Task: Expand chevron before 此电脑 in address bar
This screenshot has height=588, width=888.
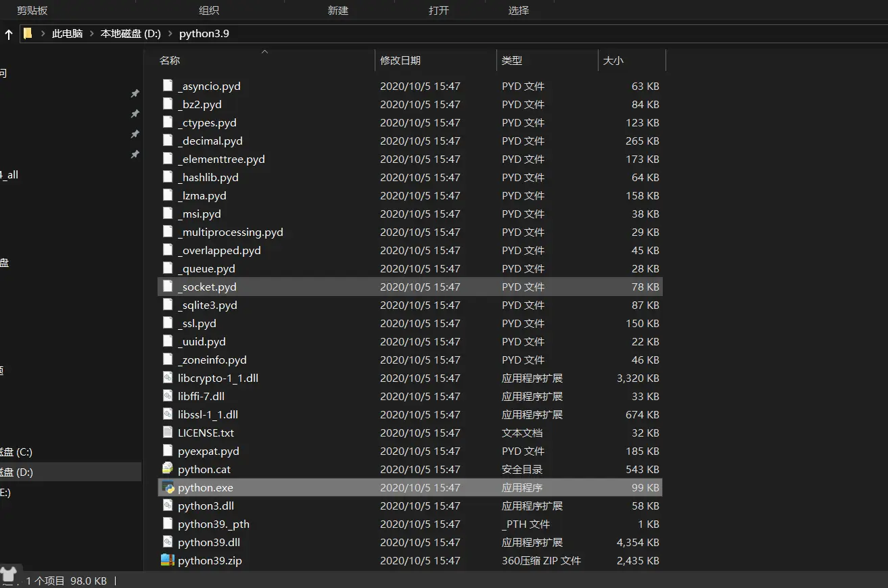Action: click(x=43, y=33)
